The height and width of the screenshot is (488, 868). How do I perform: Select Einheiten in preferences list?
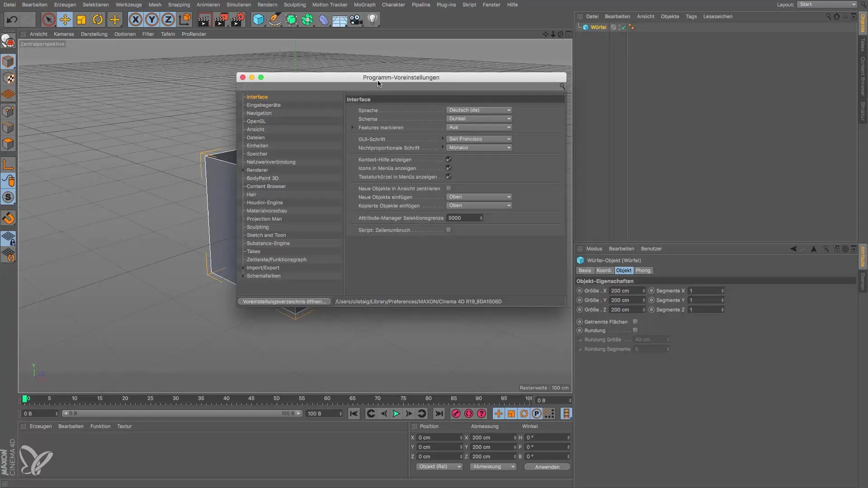click(x=258, y=146)
